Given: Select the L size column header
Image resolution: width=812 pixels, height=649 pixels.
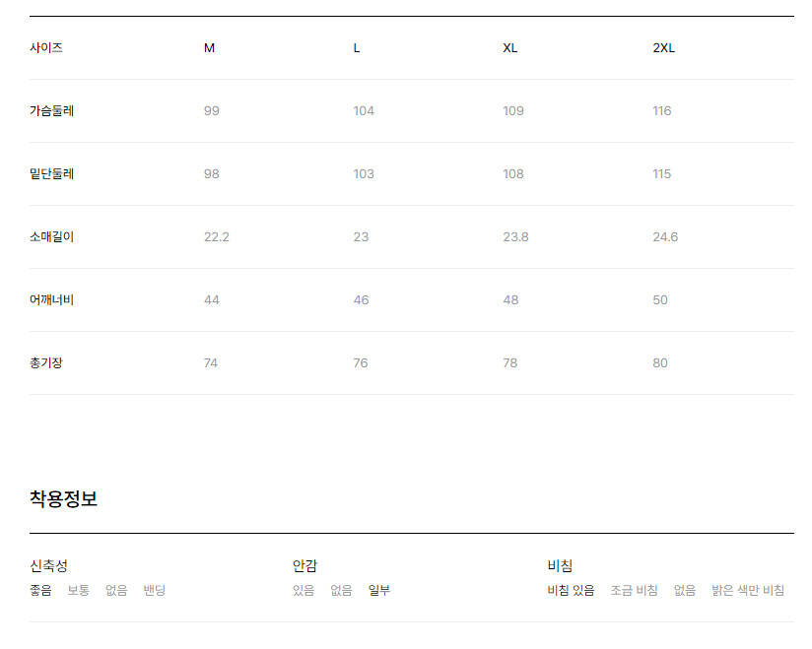Looking at the screenshot, I should [x=357, y=48].
